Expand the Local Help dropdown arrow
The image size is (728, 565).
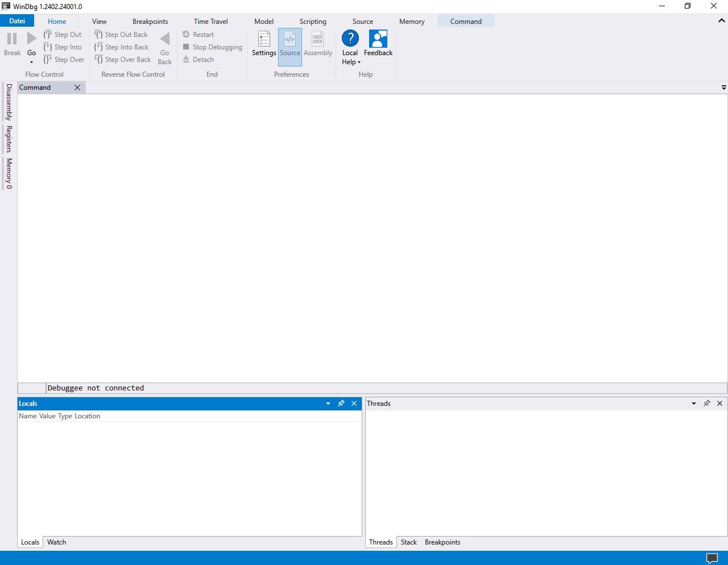[359, 63]
